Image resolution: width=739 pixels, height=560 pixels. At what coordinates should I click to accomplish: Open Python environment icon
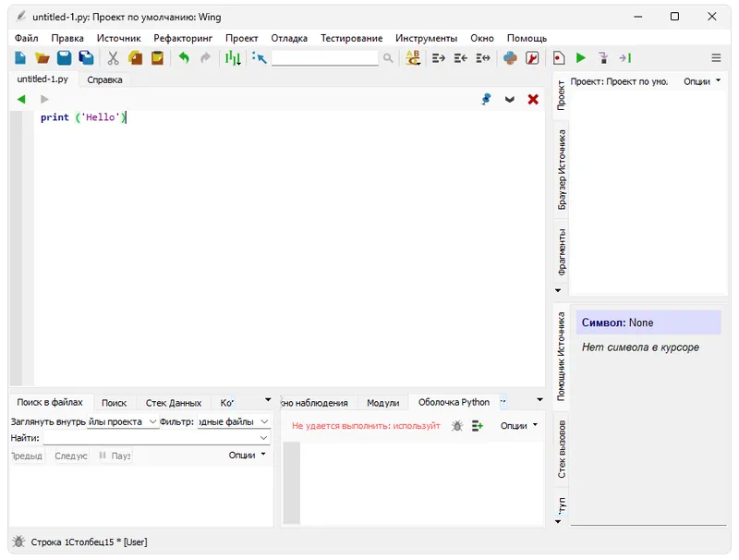(510, 58)
